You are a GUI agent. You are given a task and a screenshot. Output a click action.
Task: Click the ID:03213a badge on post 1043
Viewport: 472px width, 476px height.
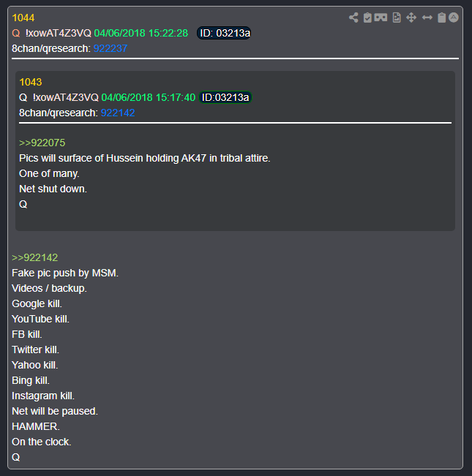point(225,97)
